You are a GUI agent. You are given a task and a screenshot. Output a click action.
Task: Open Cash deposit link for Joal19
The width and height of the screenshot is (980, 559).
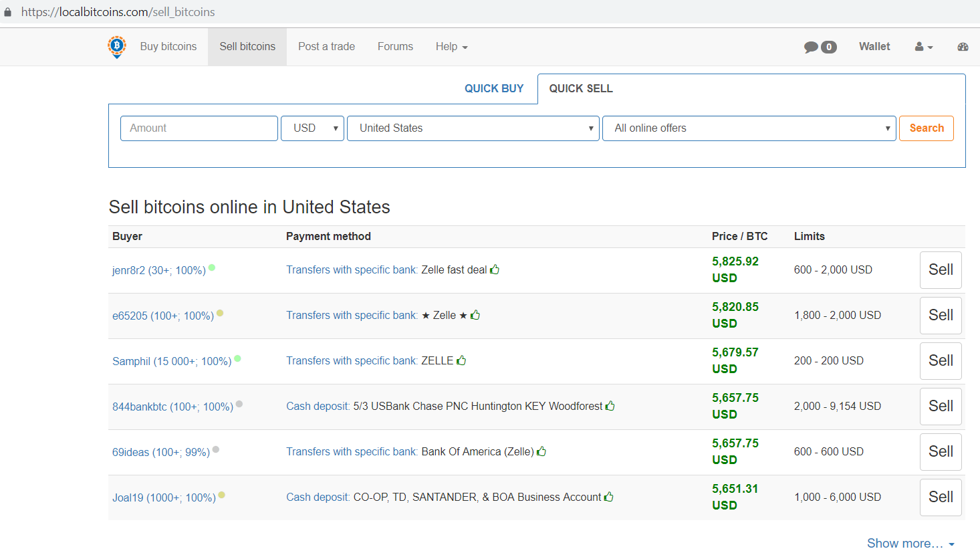(318, 497)
